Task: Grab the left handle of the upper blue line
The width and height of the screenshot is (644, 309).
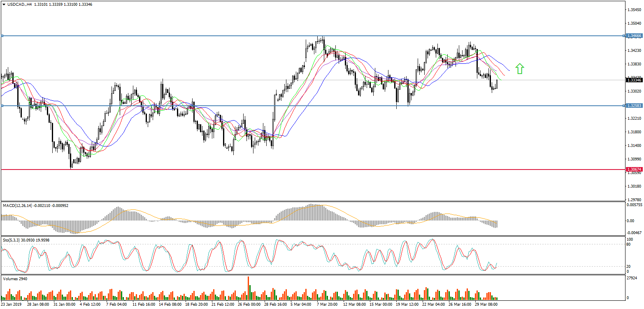Action: pos(2,36)
